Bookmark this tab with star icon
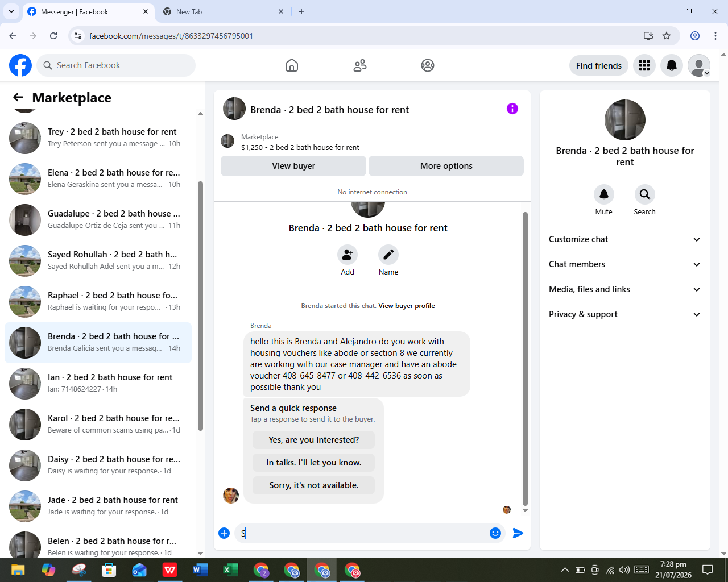The height and width of the screenshot is (582, 728). pos(667,36)
